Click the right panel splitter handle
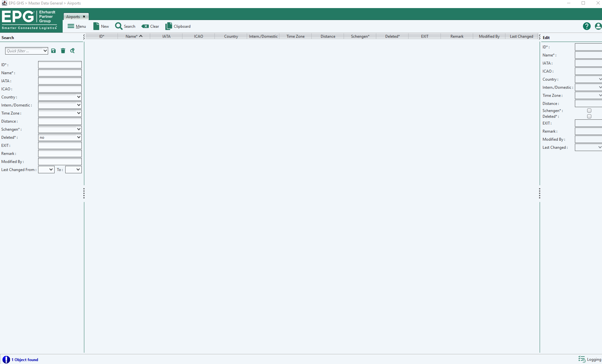The width and height of the screenshot is (602, 364). click(540, 193)
